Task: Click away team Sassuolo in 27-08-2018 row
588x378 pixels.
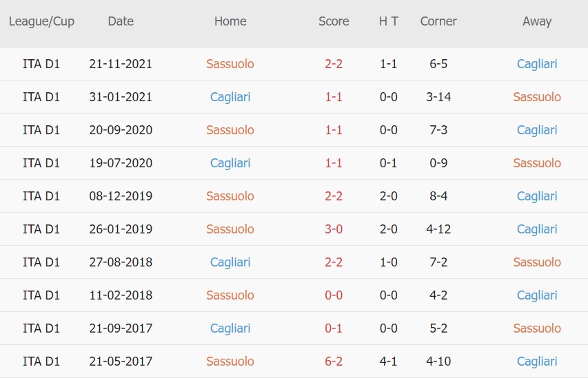Action: click(x=537, y=262)
